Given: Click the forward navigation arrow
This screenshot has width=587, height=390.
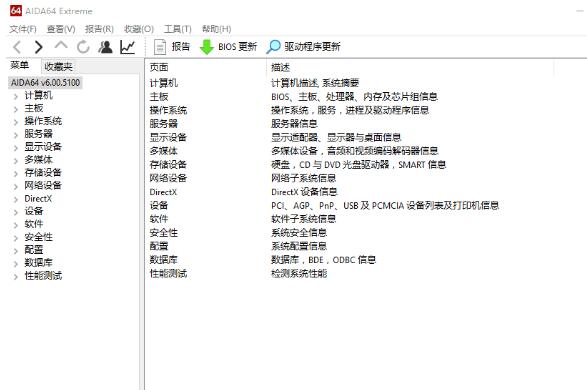Looking at the screenshot, I should [x=39, y=47].
